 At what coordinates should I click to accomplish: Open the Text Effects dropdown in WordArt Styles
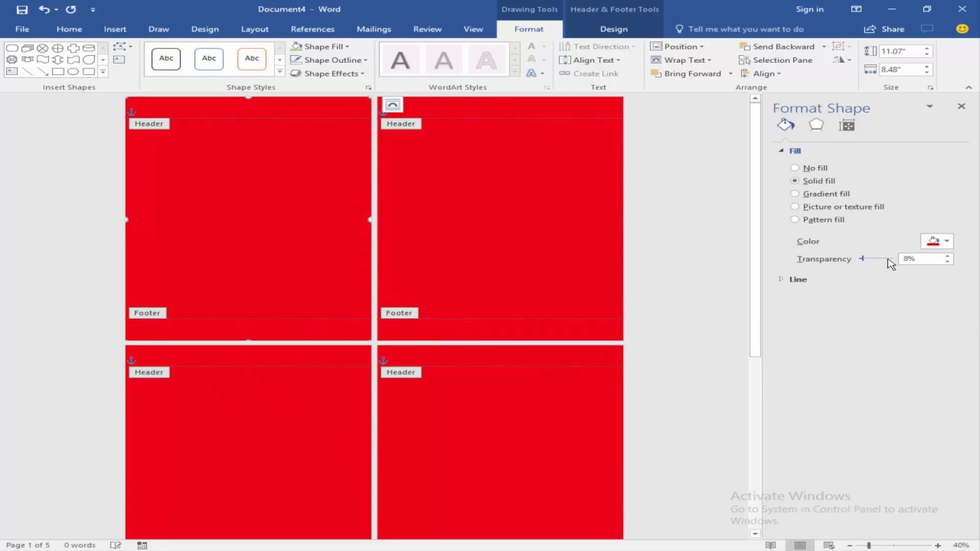tap(536, 73)
